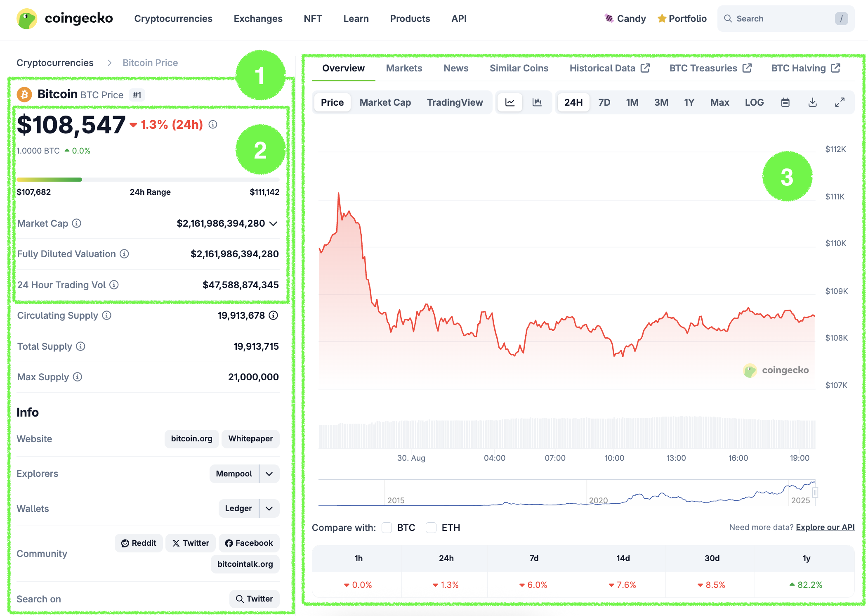Screen dimensions: 868x616
Task: Select TradingView chart view
Action: [x=455, y=102]
